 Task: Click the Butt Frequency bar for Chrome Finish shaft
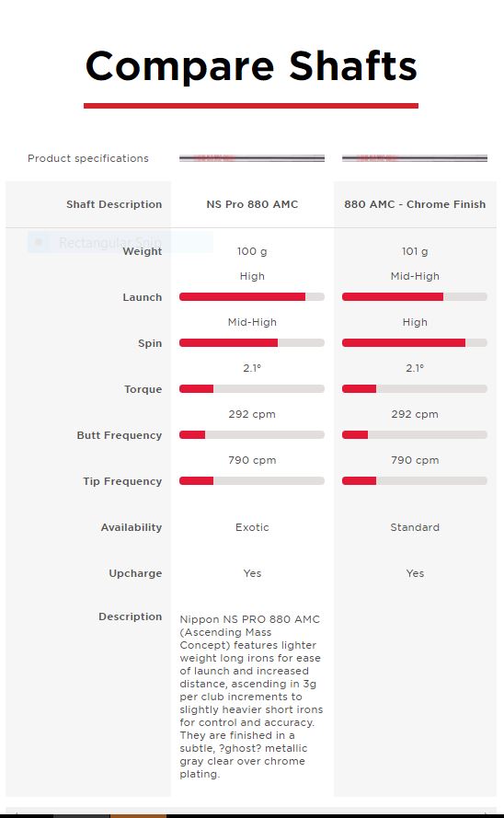click(415, 434)
